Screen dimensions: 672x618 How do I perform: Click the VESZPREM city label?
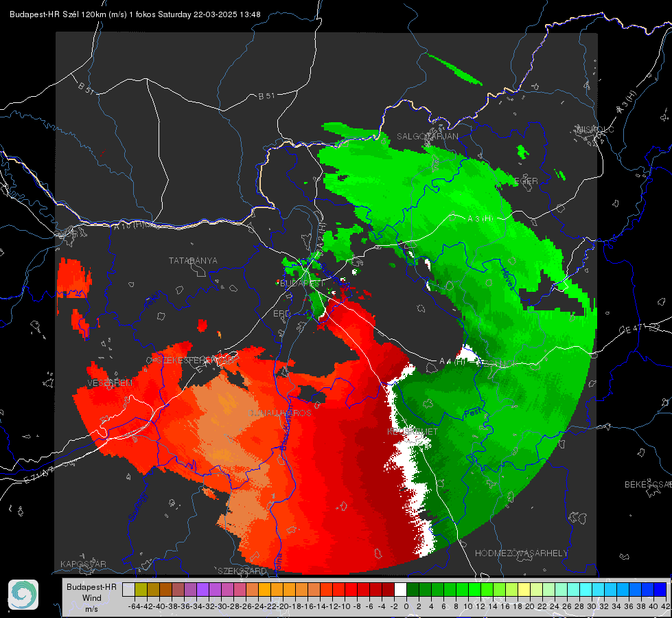tap(110, 383)
